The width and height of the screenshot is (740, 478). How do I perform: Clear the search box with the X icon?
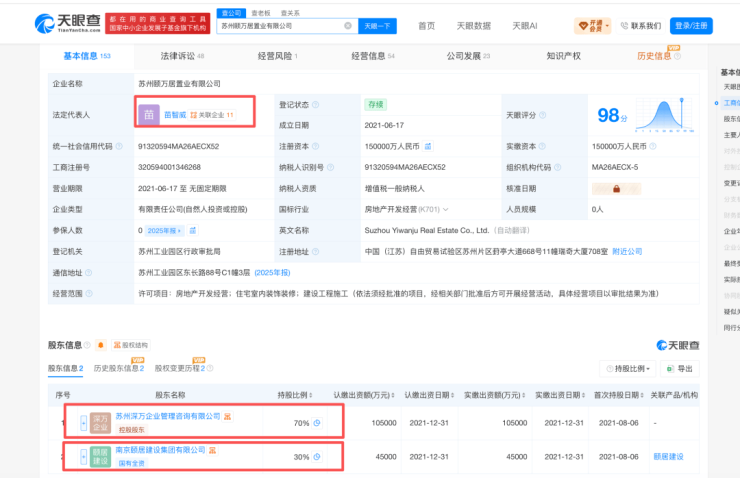[x=348, y=25]
